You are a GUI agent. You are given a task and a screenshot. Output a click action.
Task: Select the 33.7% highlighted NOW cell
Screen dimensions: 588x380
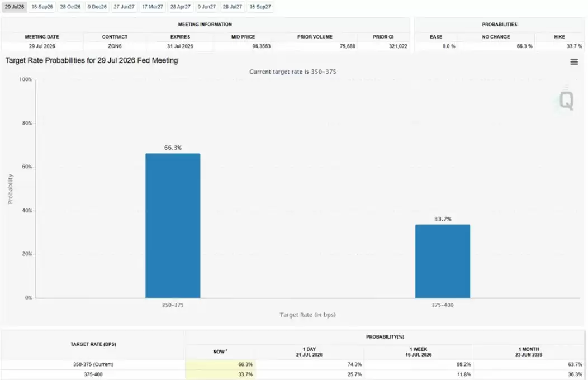[x=220, y=374]
